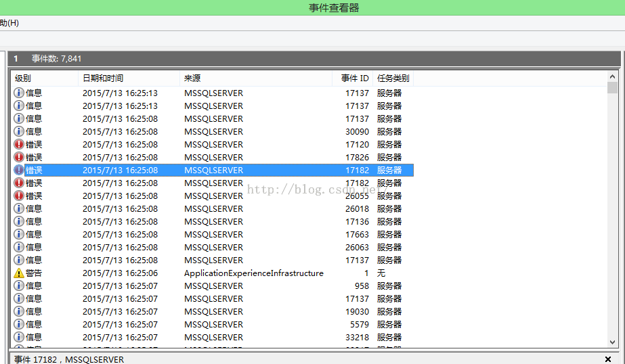Screen dimensions: 625x364
Task: Select the ApplicationExperienceInfrastructure source text
Action: pos(253,273)
